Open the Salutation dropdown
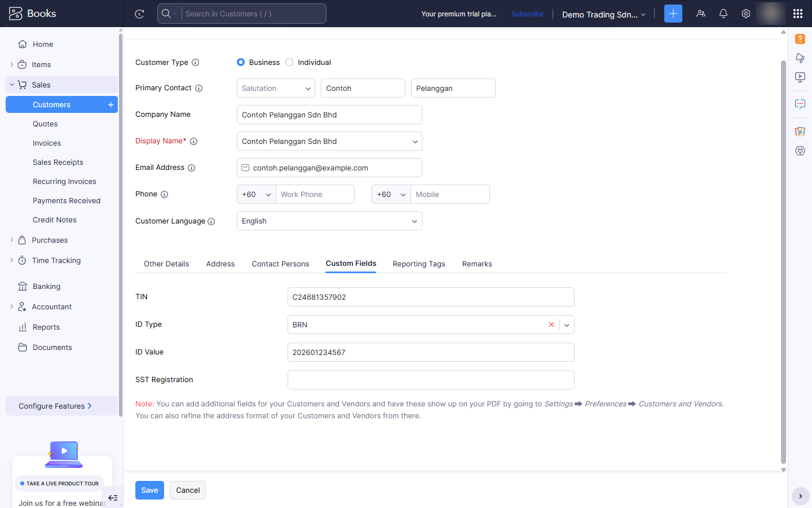This screenshot has height=508, width=812. coord(276,88)
